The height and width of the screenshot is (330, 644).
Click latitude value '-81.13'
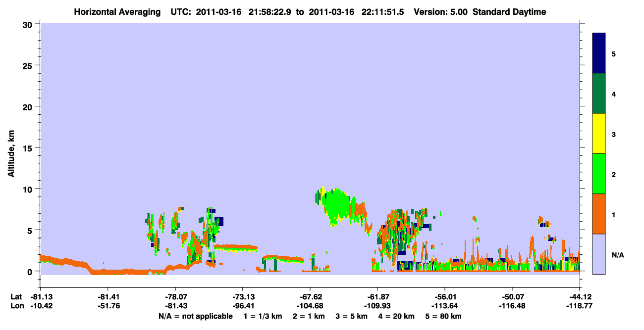tap(40, 297)
